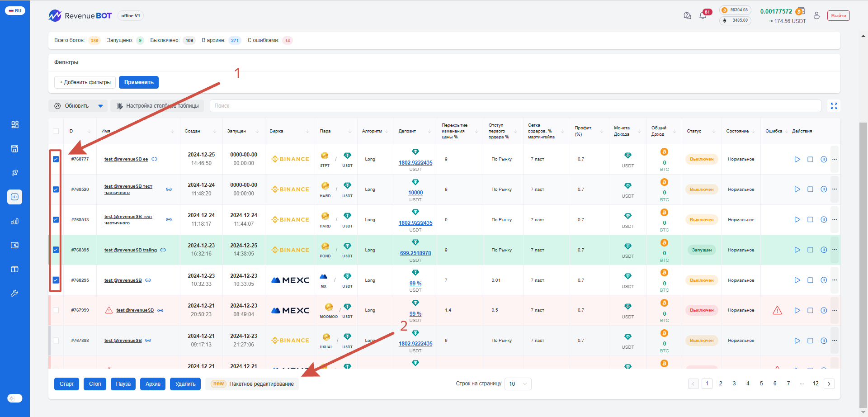Image resolution: width=868 pixels, height=417 pixels.
Task: Click the Архив bulk action button
Action: [153, 384]
